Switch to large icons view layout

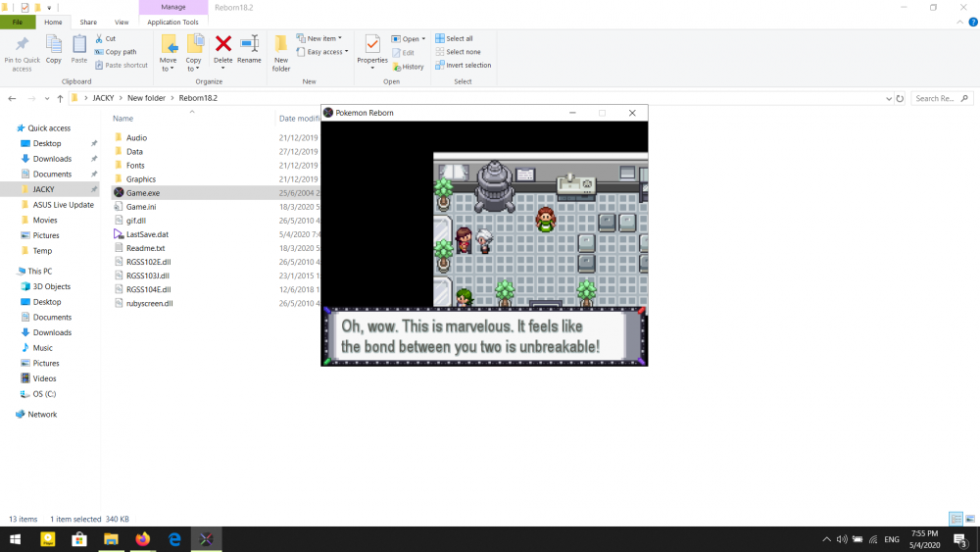970,519
